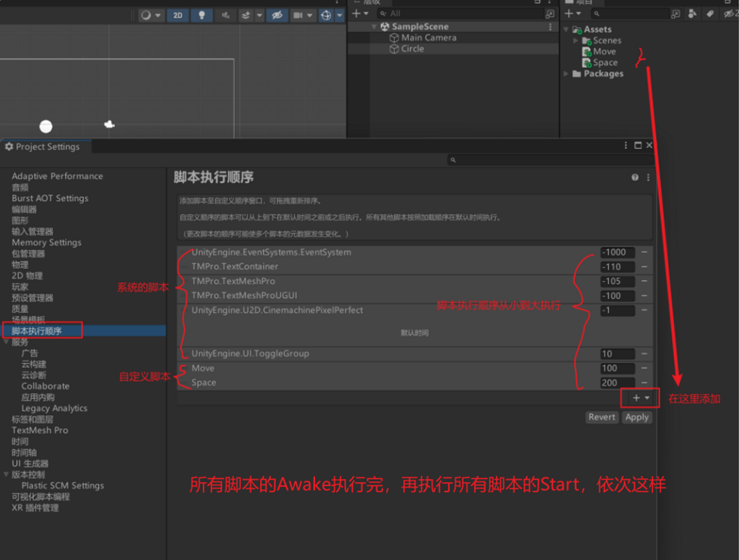Open SampleScene options kebab menu

550,27
